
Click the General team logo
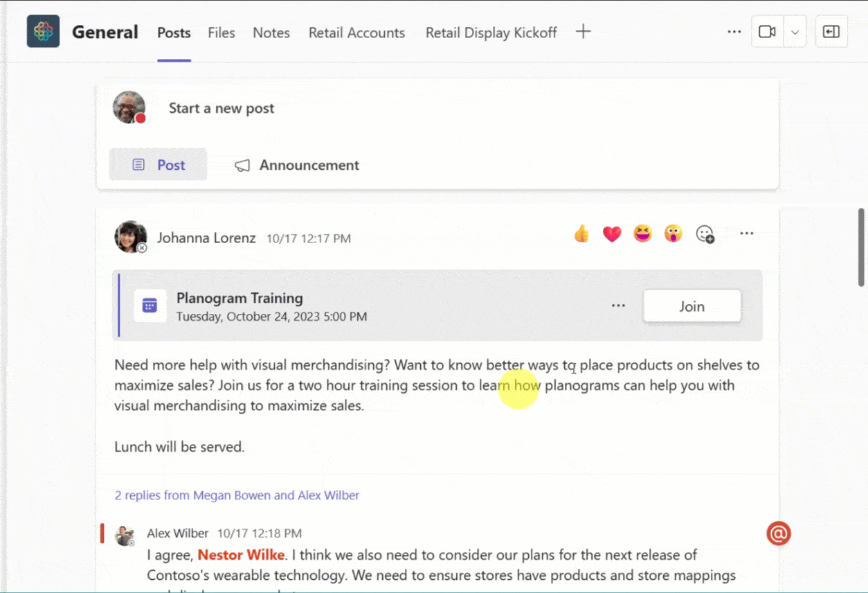[x=43, y=30]
